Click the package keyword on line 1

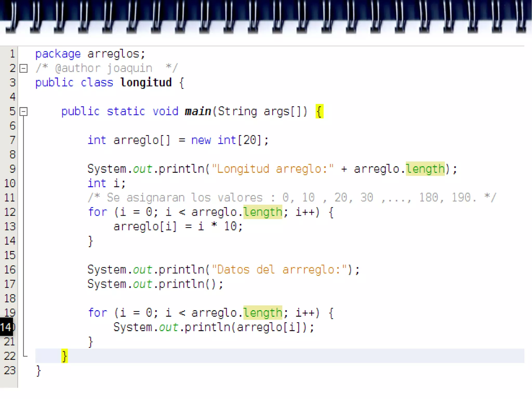point(58,54)
